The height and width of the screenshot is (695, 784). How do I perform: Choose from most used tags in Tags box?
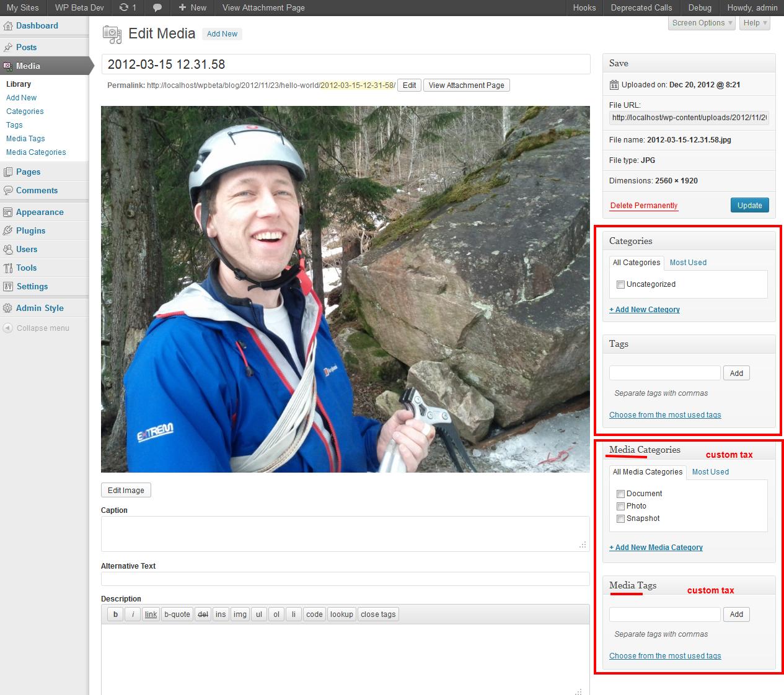(x=665, y=415)
